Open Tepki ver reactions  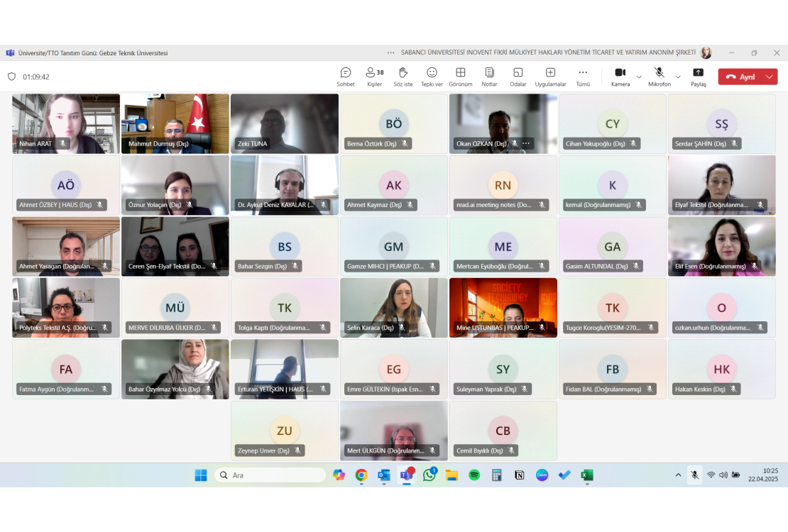click(x=432, y=76)
